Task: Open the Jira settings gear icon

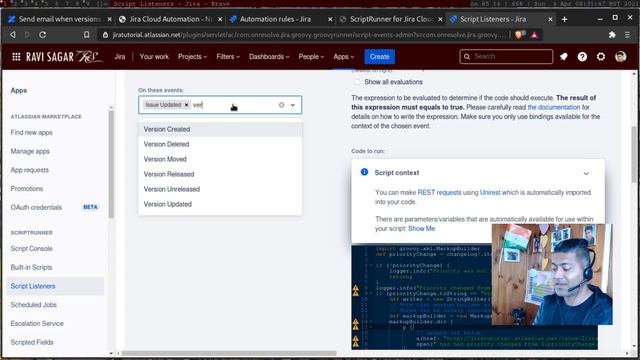Action: point(601,57)
